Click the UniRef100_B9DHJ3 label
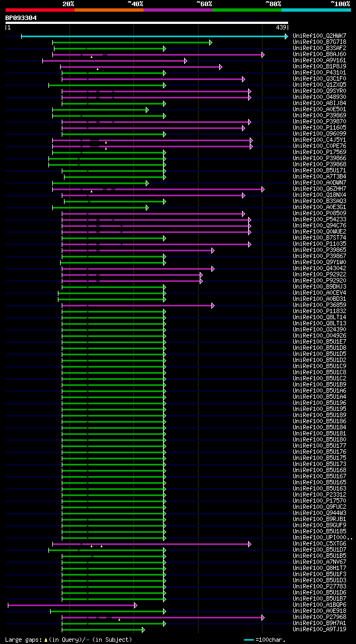356x644 pixels. pos(319,286)
